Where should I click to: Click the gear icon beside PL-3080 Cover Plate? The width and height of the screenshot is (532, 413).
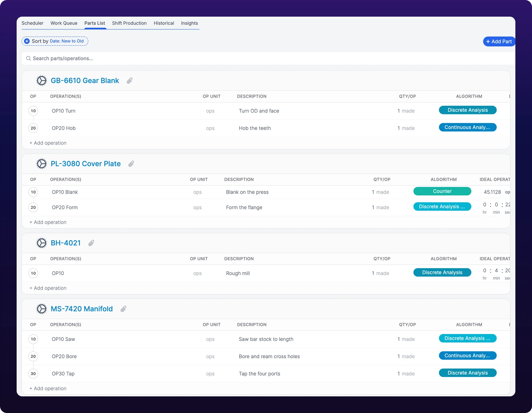point(42,164)
